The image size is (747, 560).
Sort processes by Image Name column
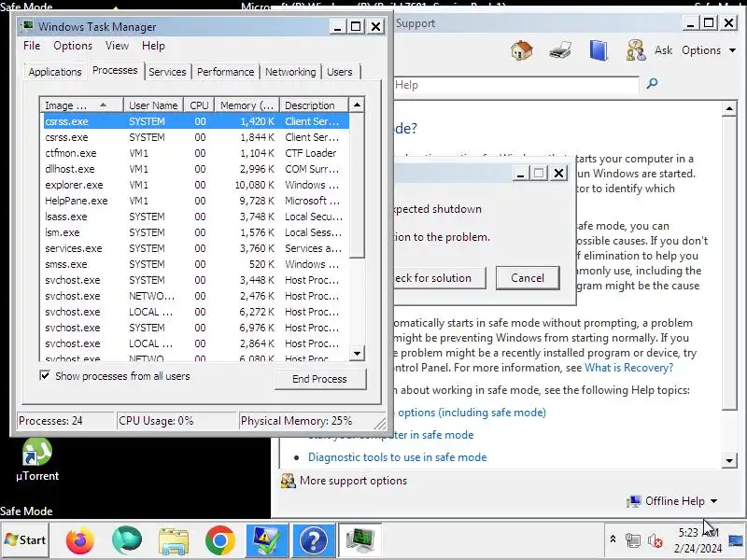(81, 105)
